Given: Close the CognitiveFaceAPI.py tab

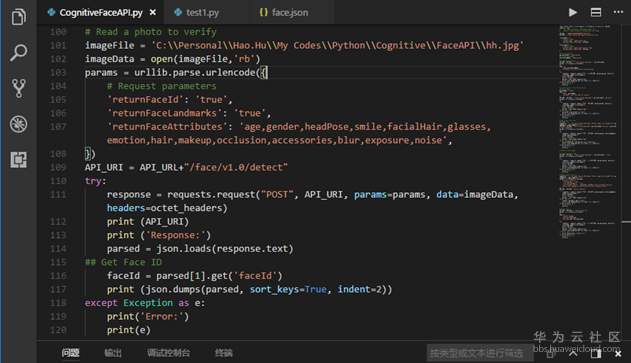Looking at the screenshot, I should pyautogui.click(x=153, y=12).
